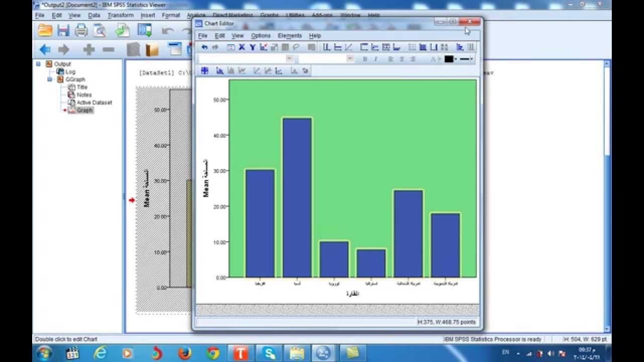This screenshot has height=362, width=644.
Task: Click first bar-chart icon beside blue cross icon
Action: pyautogui.click(x=220, y=71)
